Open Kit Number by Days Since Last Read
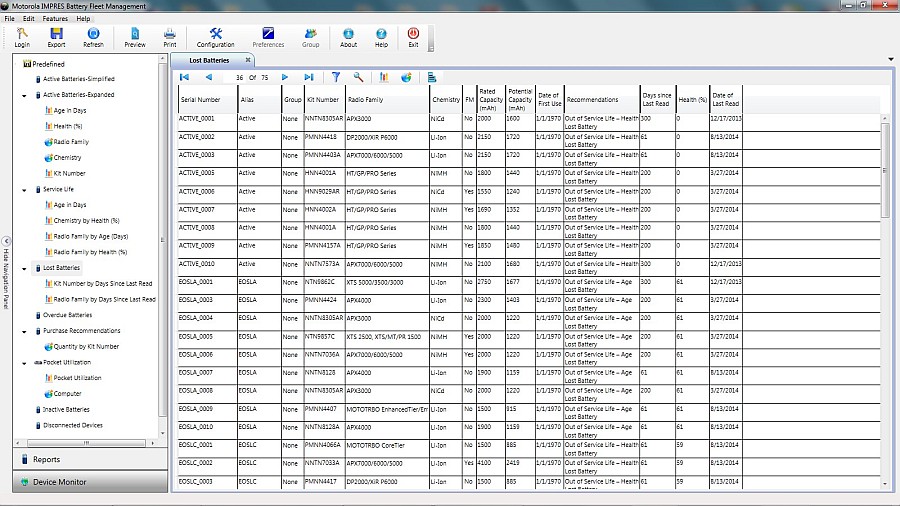 coord(99,283)
